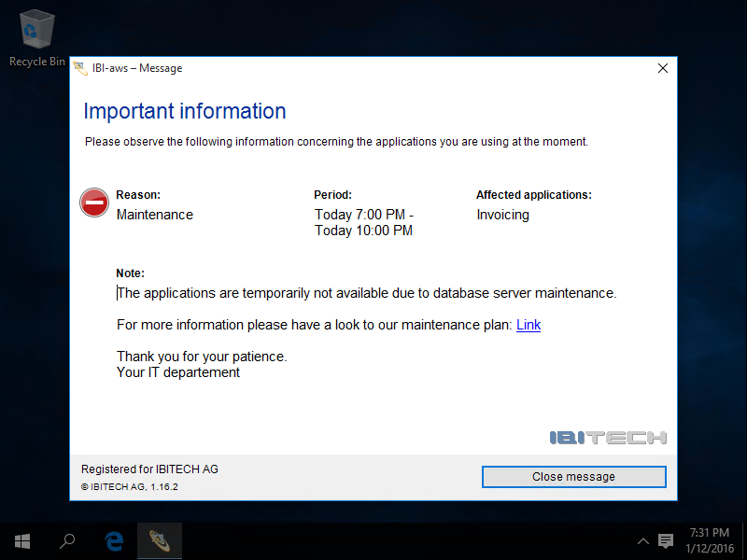Click the note about database server maintenance

pyautogui.click(x=366, y=293)
